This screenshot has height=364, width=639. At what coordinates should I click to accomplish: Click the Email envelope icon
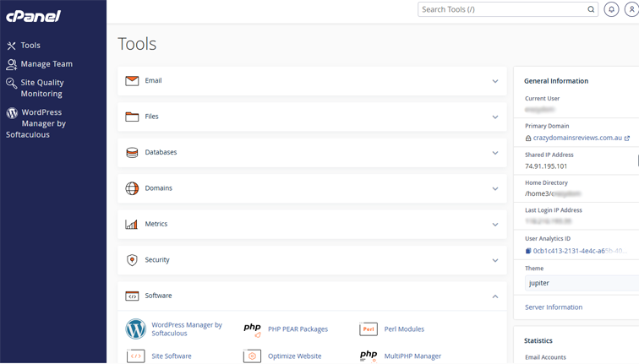(132, 80)
